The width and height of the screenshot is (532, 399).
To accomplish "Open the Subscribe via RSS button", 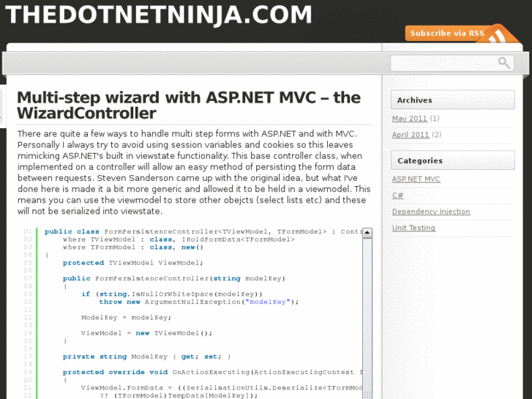I will [x=447, y=33].
